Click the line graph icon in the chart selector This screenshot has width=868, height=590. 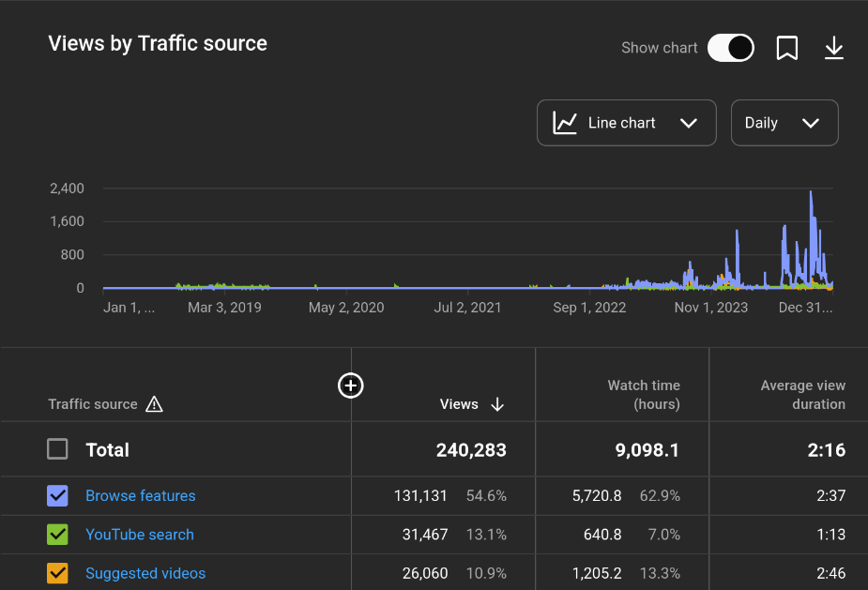point(565,123)
